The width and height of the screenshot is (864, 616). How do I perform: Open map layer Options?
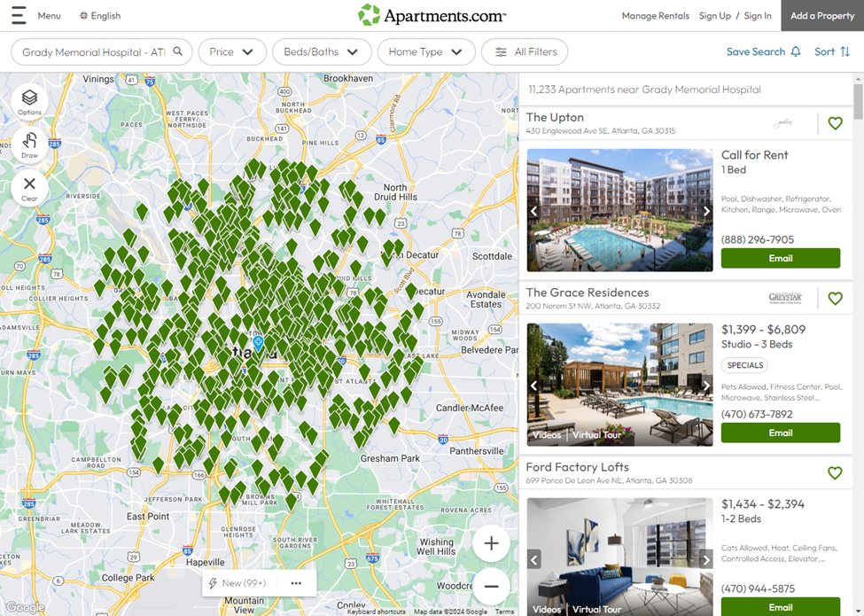[29, 102]
